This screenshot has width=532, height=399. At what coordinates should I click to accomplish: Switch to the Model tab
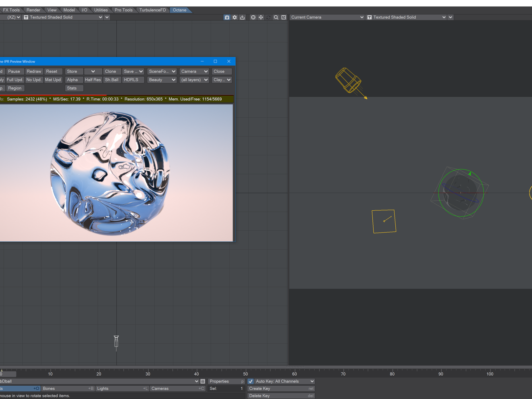69,10
